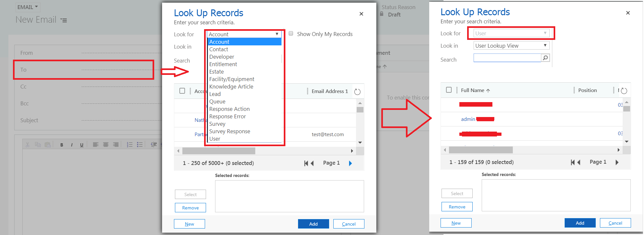The image size is (644, 235).
Task: Tick select-all checkbox beside Full Name
Action: 449,90
